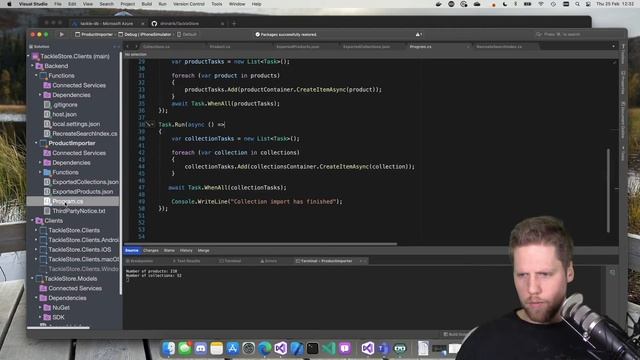Expand Functions folder under ProductImporter
This screenshot has width=640, height=360.
(x=40, y=172)
